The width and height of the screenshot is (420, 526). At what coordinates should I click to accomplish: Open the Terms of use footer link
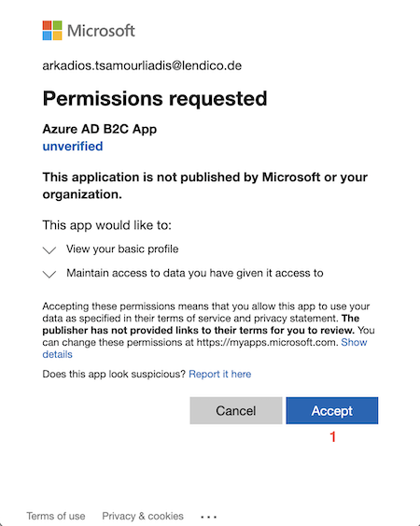coord(56,516)
